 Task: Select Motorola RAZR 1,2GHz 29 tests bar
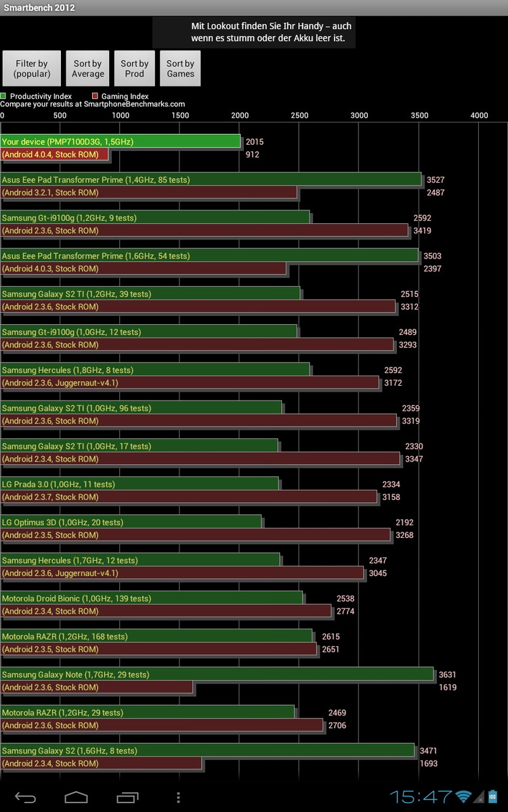click(x=148, y=713)
